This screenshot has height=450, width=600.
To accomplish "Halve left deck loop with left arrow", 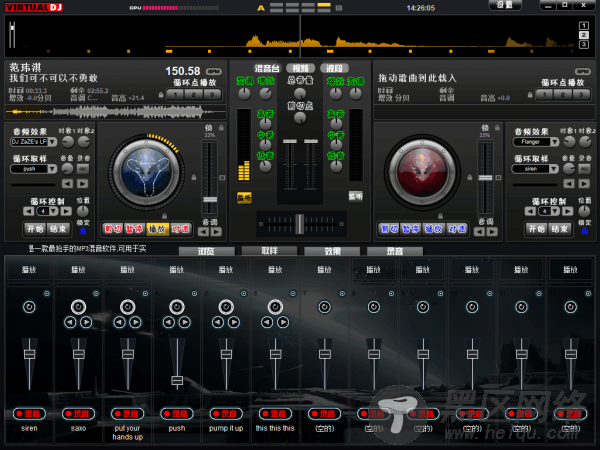I will pos(28,211).
